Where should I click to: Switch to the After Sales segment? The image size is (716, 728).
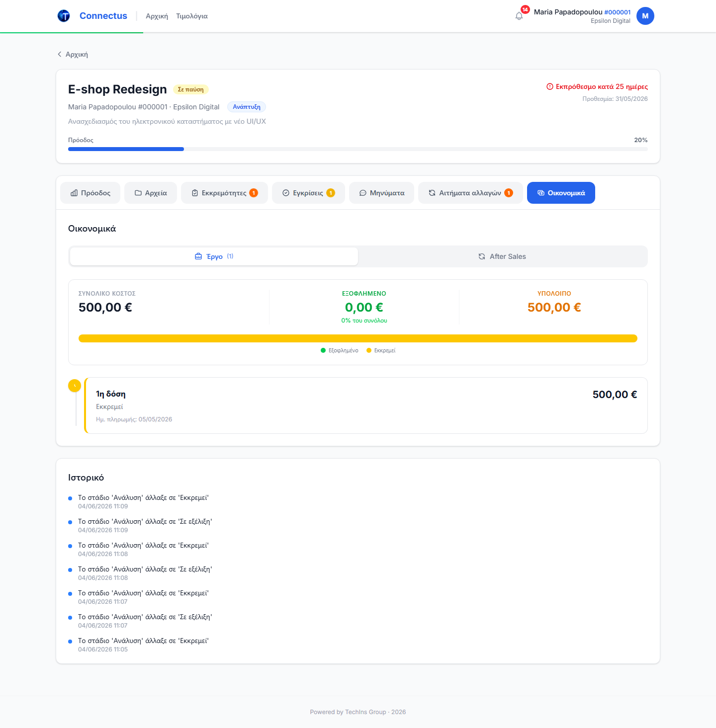pyautogui.click(x=502, y=256)
